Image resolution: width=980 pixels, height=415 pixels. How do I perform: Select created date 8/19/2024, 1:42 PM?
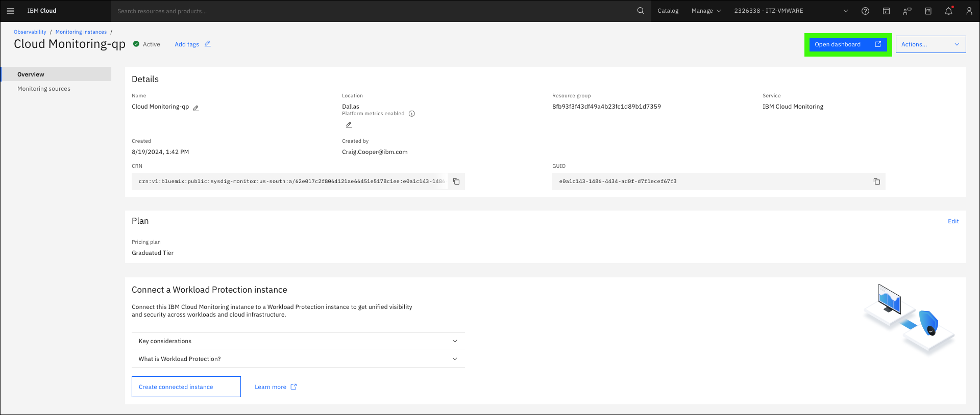click(160, 152)
